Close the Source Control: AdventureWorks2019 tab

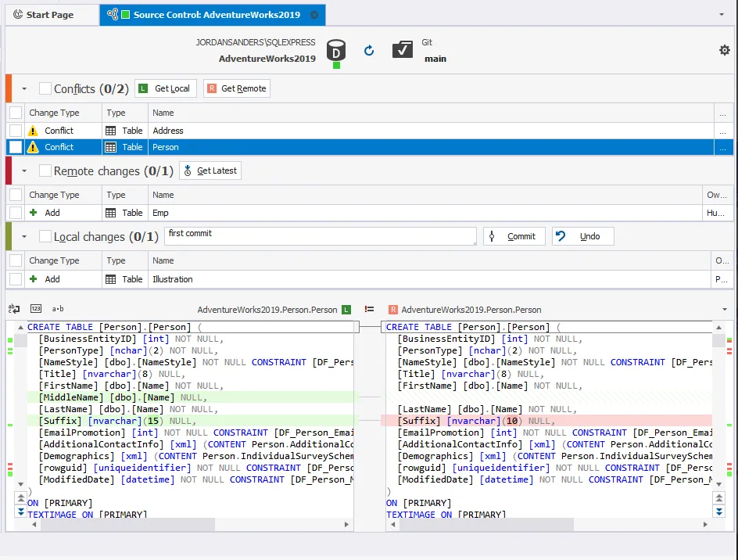click(x=314, y=15)
